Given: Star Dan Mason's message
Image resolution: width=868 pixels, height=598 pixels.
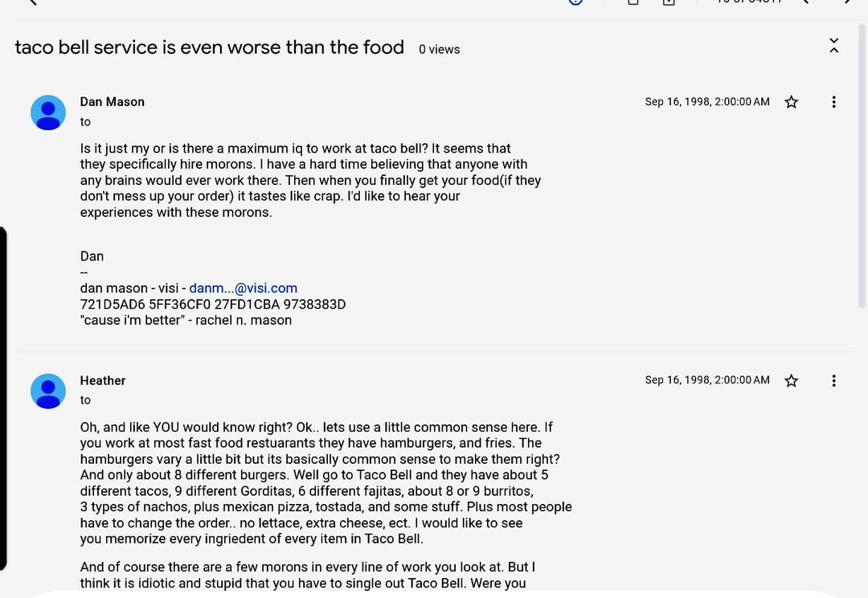Looking at the screenshot, I should click(792, 102).
